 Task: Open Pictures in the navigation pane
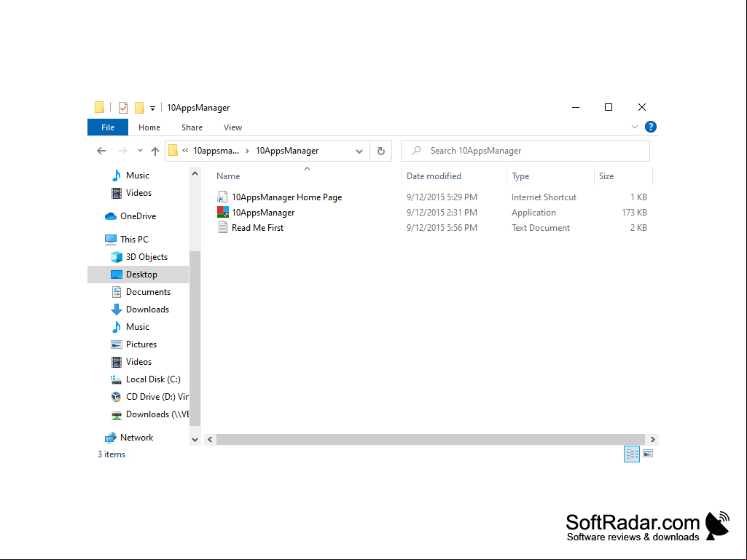point(141,344)
